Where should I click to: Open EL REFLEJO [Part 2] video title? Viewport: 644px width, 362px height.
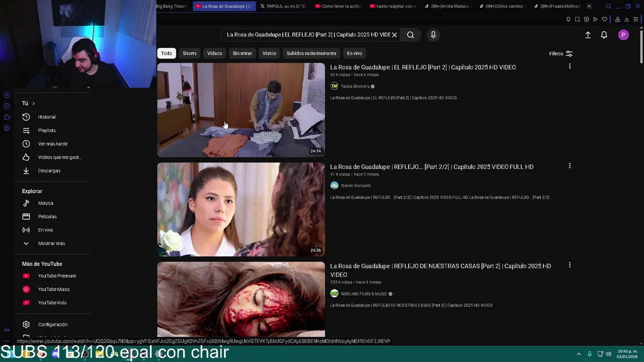pos(423,67)
